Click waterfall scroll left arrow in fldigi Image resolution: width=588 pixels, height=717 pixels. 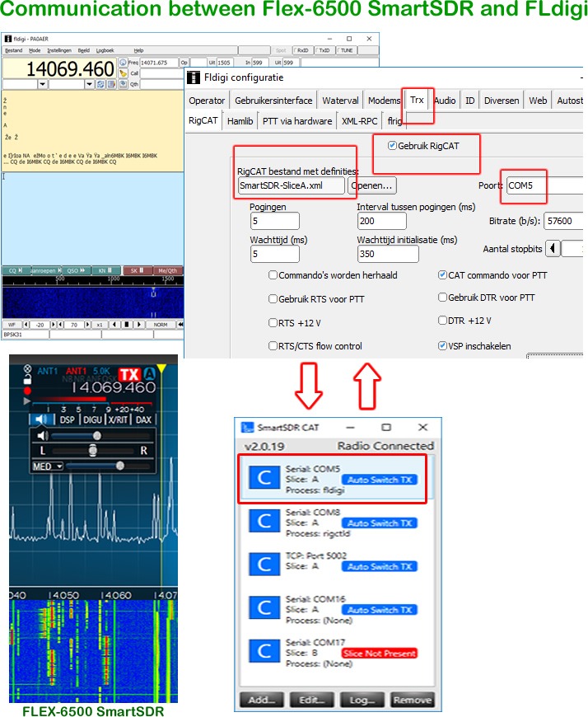tap(114, 325)
